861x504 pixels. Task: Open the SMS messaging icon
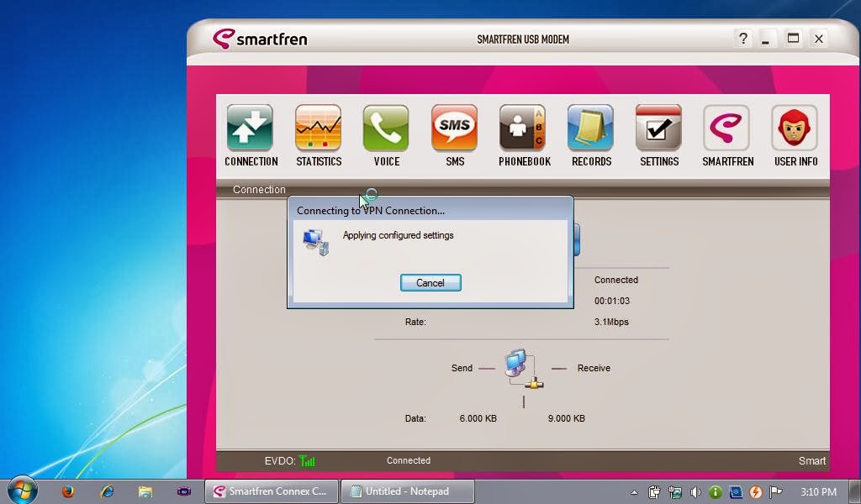click(454, 128)
